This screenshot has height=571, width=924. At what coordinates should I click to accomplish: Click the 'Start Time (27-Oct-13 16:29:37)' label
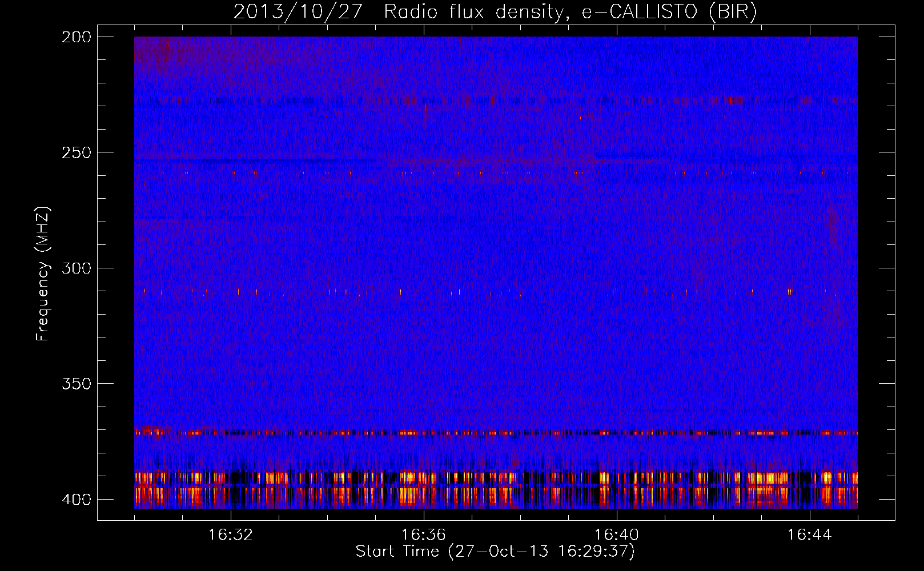495,552
